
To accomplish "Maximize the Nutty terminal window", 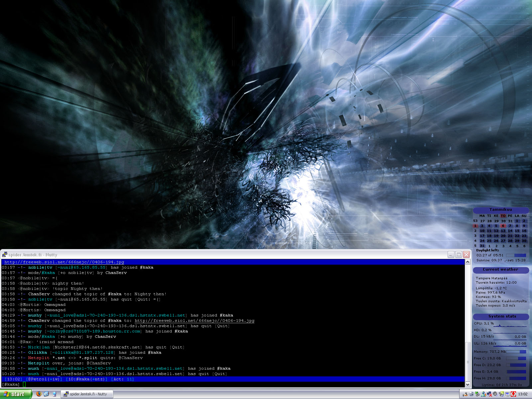I will pyautogui.click(x=459, y=255).
